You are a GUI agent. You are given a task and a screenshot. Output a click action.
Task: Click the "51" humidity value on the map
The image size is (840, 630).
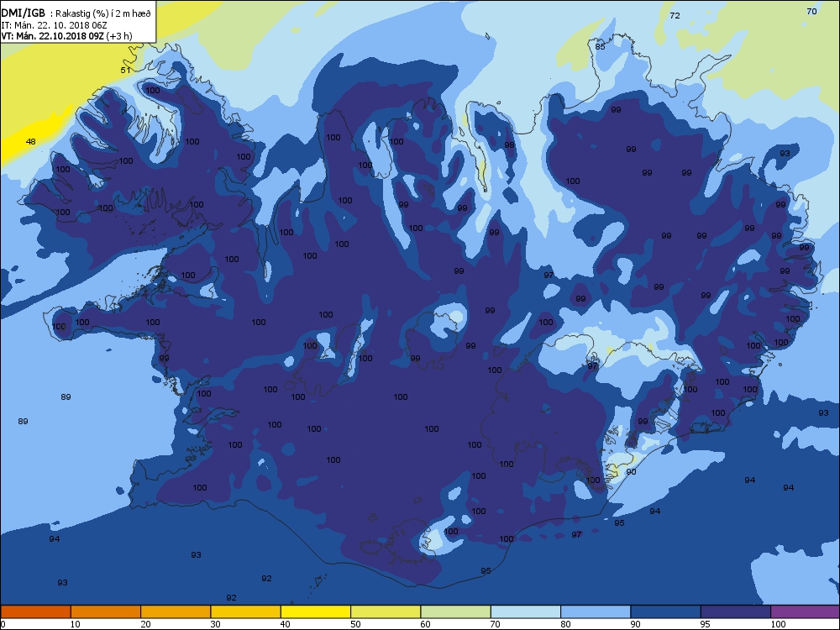[125, 71]
